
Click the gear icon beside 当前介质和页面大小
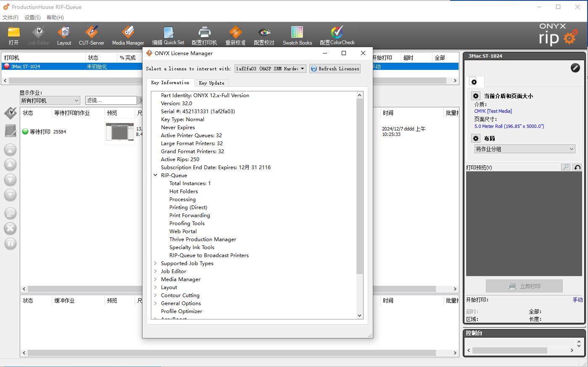tap(476, 96)
